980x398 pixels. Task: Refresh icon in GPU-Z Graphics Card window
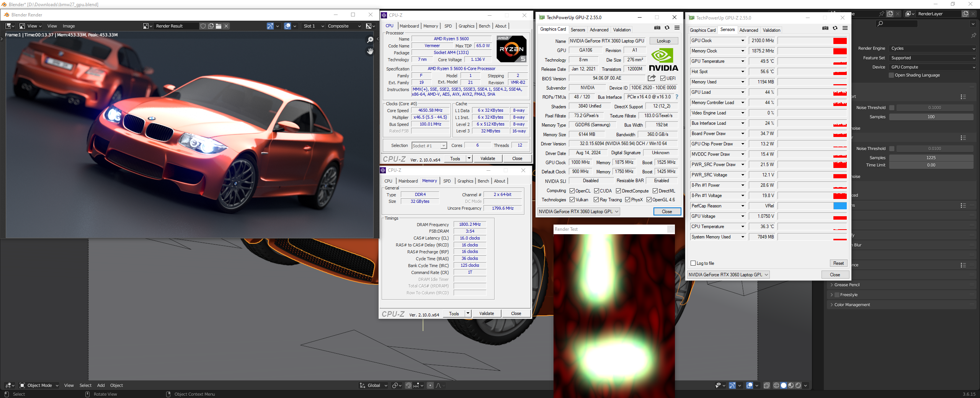click(667, 28)
